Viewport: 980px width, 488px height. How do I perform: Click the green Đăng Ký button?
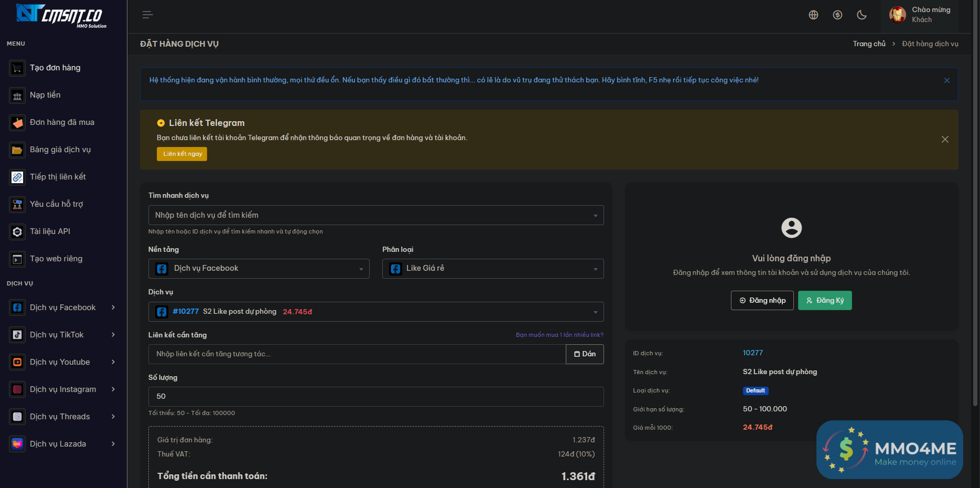coord(825,301)
